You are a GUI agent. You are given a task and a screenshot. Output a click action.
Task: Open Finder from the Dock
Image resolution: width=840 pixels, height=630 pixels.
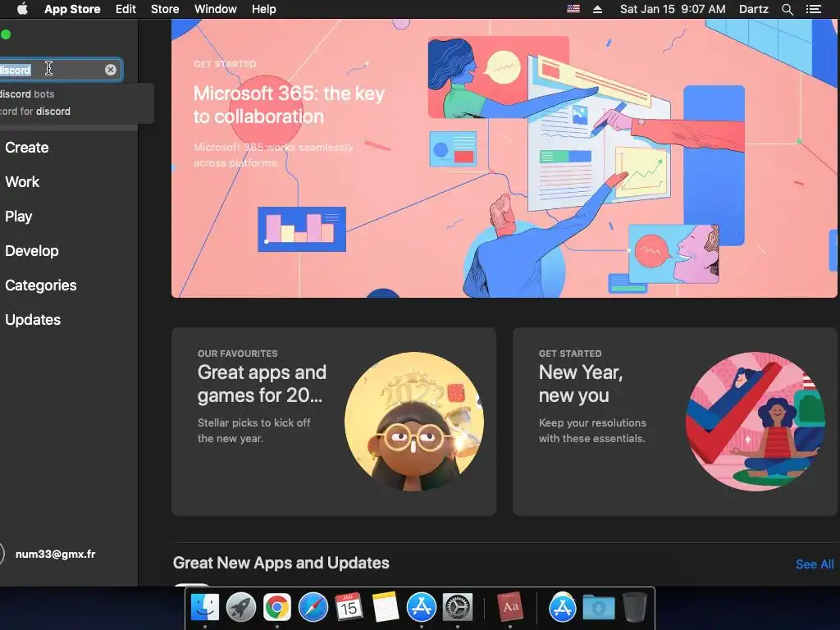click(205, 607)
